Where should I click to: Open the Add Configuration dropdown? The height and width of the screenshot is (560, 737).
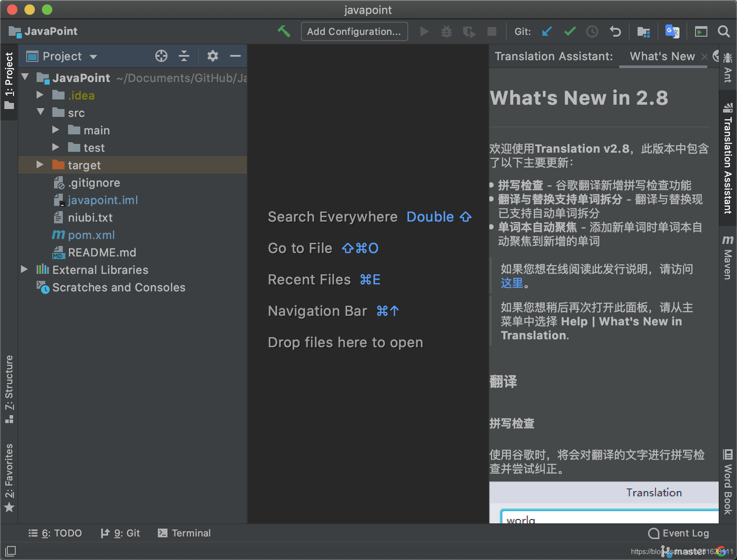pyautogui.click(x=354, y=31)
